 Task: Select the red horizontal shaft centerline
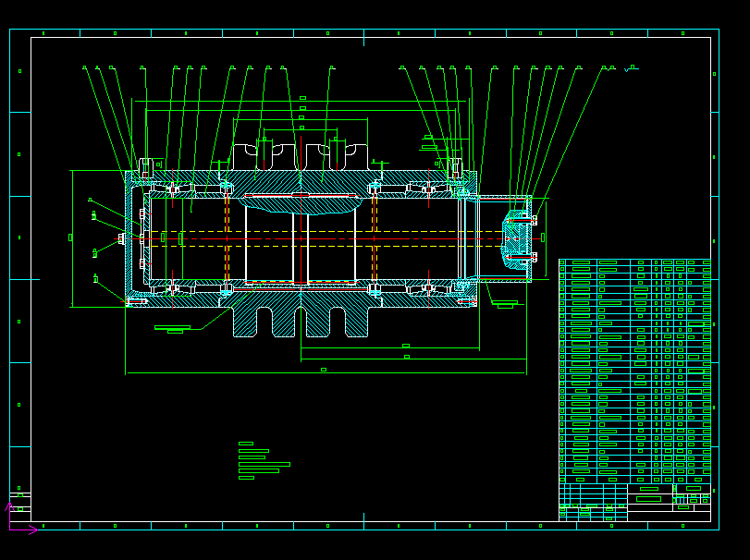tap(327, 239)
